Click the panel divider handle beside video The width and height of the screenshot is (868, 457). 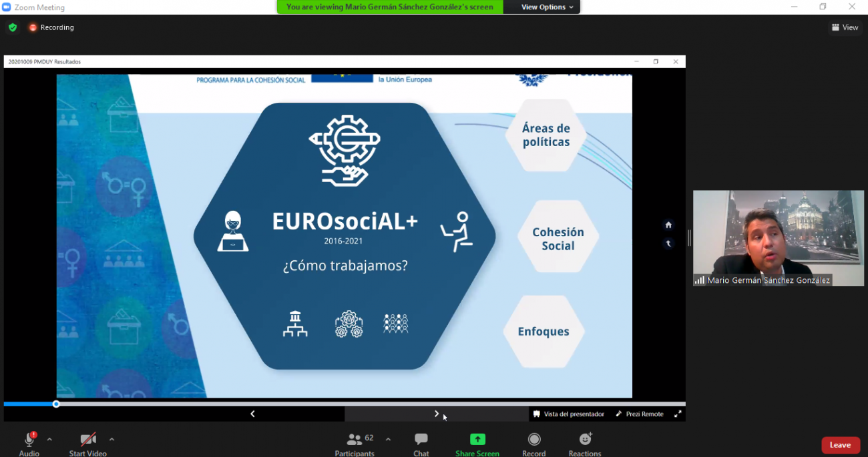689,238
